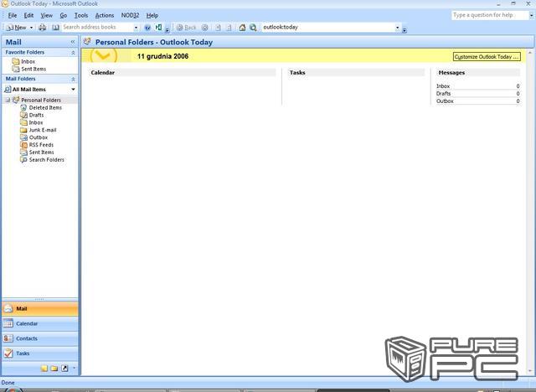Open Search Folders in tree

(47, 160)
